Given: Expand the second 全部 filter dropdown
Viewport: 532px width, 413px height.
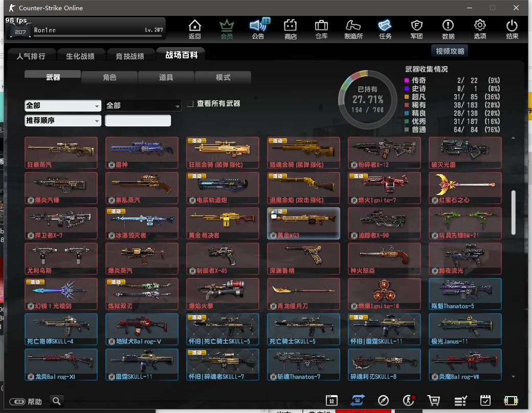Looking at the screenshot, I should point(143,105).
